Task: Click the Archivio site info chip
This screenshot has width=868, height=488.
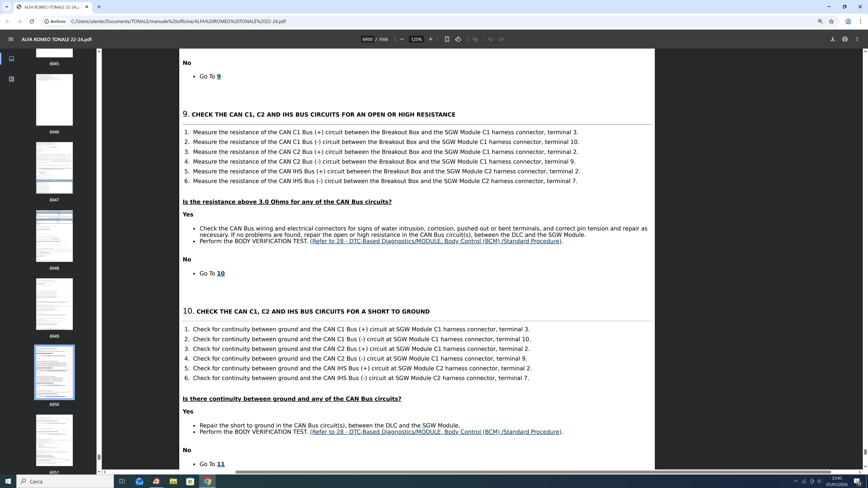Action: pos(55,21)
